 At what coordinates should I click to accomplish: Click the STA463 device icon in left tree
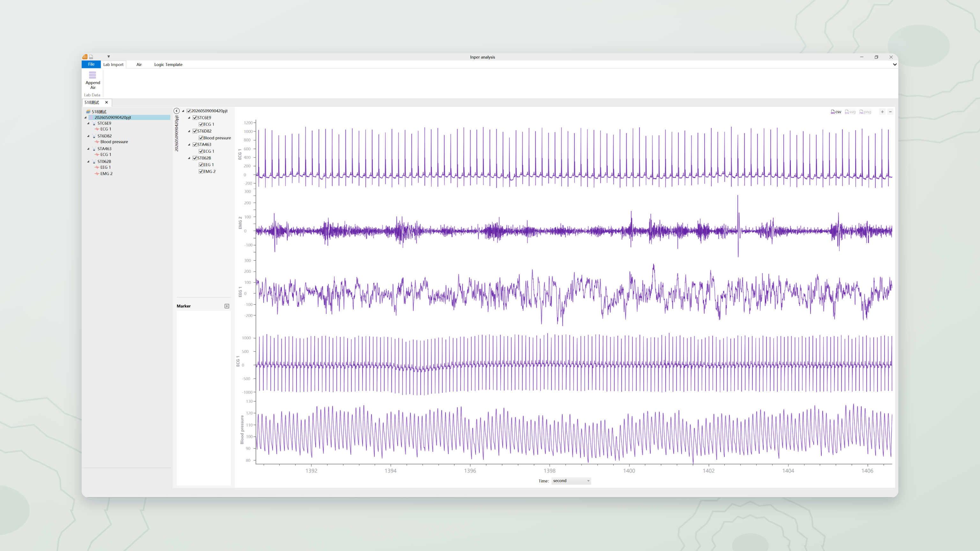[x=94, y=149]
